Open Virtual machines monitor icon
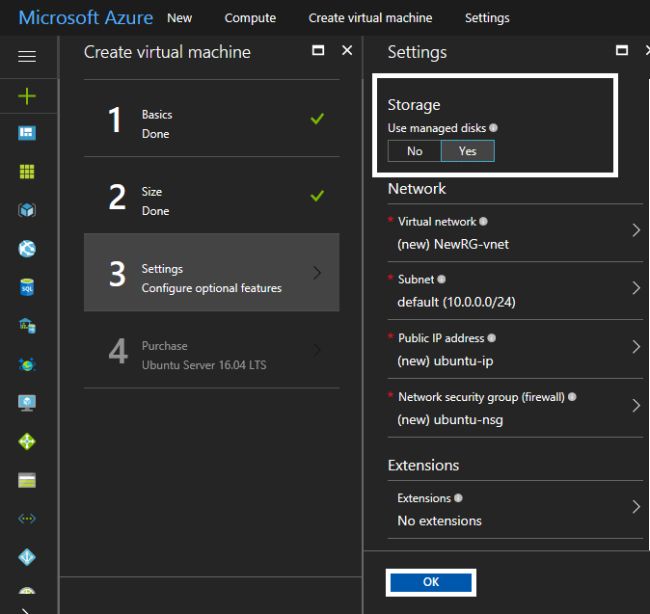Image resolution: width=650 pixels, height=614 pixels. click(x=27, y=403)
